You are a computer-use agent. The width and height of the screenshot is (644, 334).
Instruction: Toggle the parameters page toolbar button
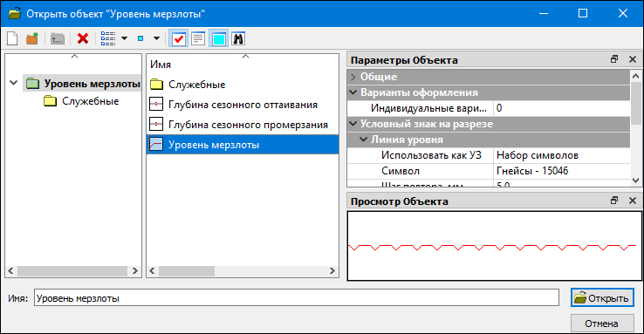pyautogui.click(x=198, y=39)
